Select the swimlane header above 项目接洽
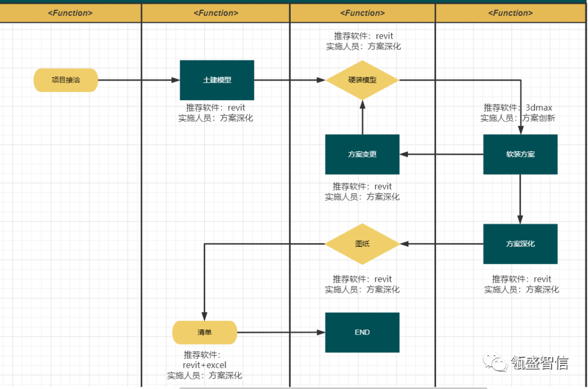Viewport: 588px width, 389px height. click(70, 13)
